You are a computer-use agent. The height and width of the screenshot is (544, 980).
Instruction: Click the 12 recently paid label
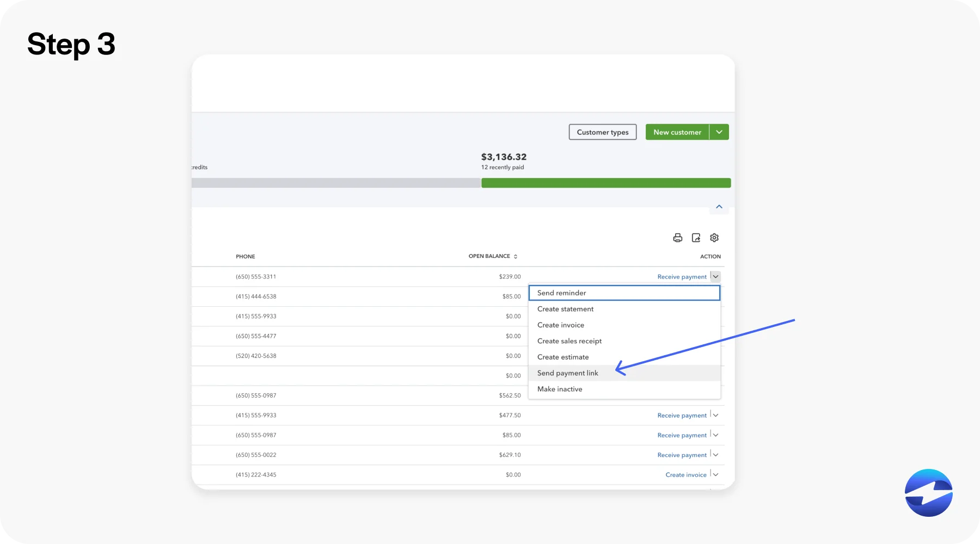pyautogui.click(x=503, y=168)
